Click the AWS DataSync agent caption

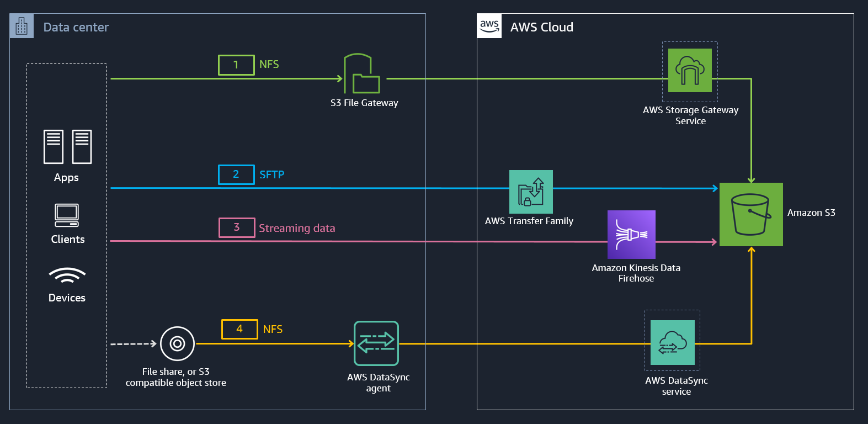click(x=379, y=383)
